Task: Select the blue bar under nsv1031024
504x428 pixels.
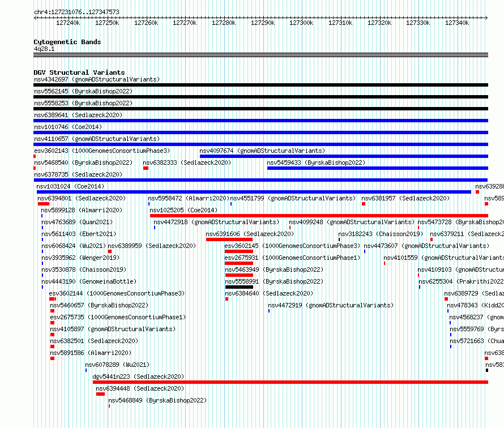Action: pos(254,192)
